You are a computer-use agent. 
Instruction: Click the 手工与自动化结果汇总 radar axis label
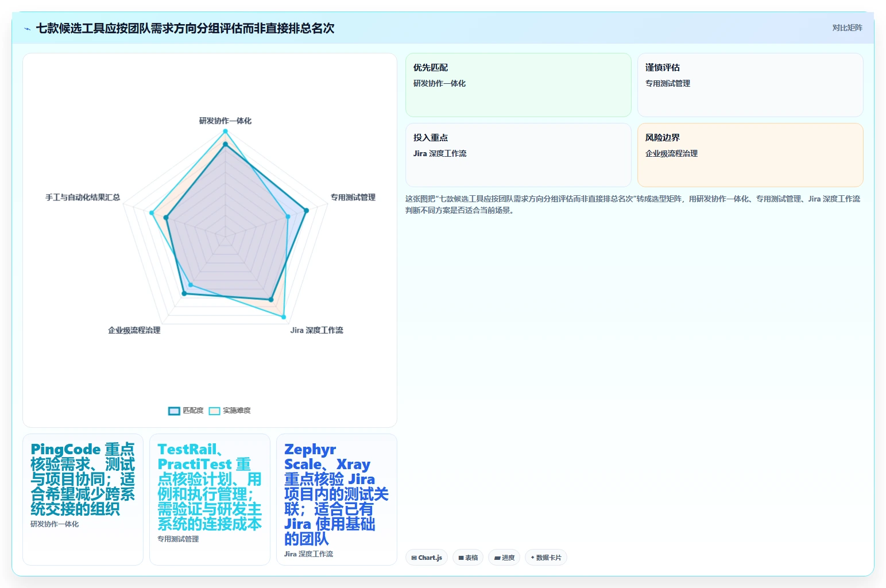(x=83, y=197)
